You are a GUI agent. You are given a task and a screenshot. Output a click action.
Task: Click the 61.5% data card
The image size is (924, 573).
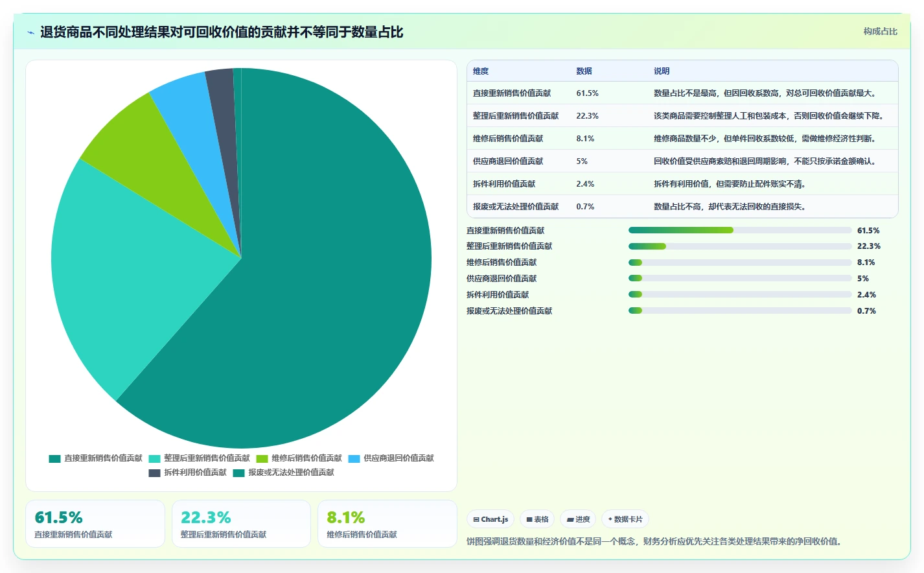(95, 524)
